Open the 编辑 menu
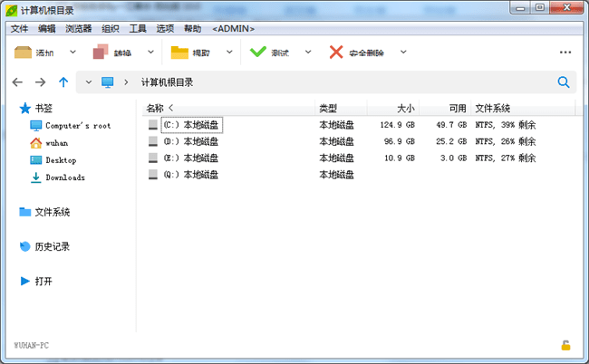The width and height of the screenshot is (589, 364). [46, 29]
